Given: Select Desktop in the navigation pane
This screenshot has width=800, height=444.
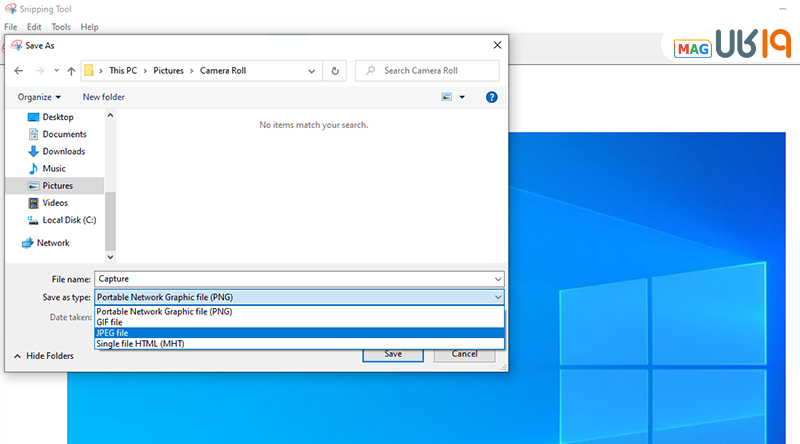Looking at the screenshot, I should [57, 117].
